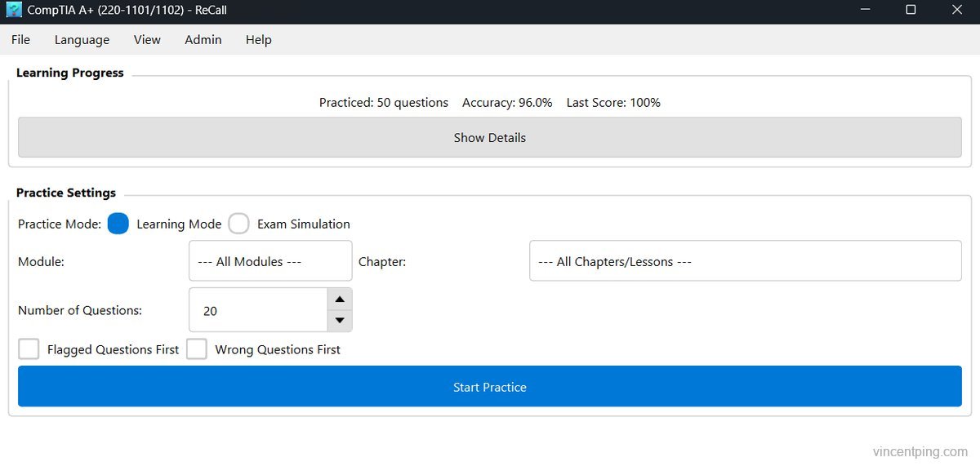980x466 pixels.
Task: Click the 'Accuracy: 96.0%' text
Action: (x=507, y=103)
